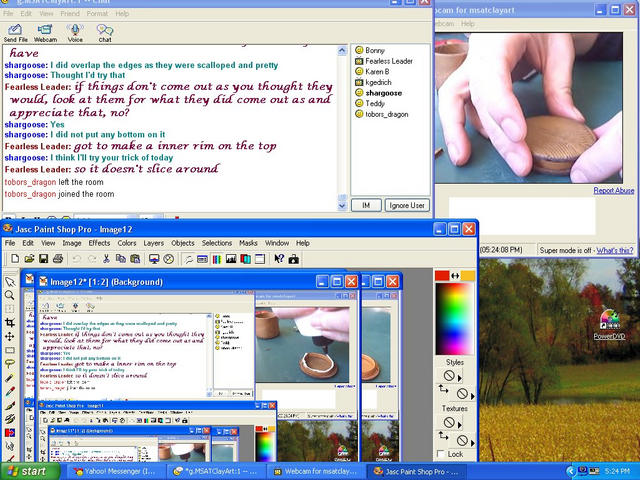Click the orange background color swatch
Image resolution: width=640 pixels, height=480 pixels.
pyautogui.click(x=468, y=276)
